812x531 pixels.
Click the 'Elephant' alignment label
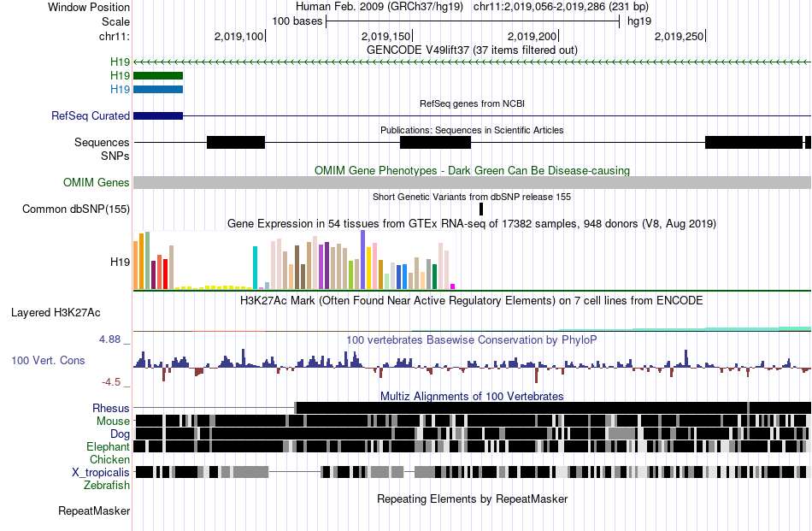[x=108, y=446]
